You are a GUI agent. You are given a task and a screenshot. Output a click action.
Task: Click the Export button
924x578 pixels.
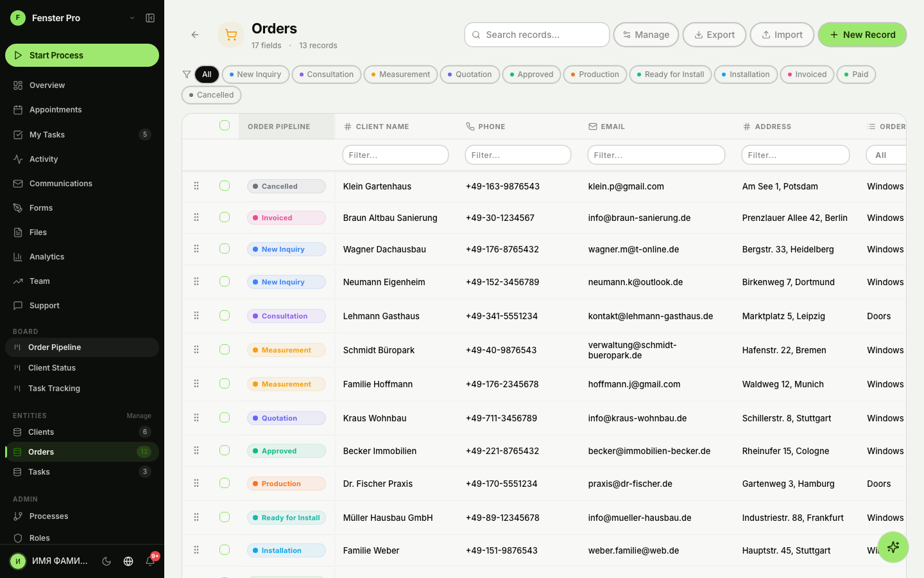tap(714, 35)
